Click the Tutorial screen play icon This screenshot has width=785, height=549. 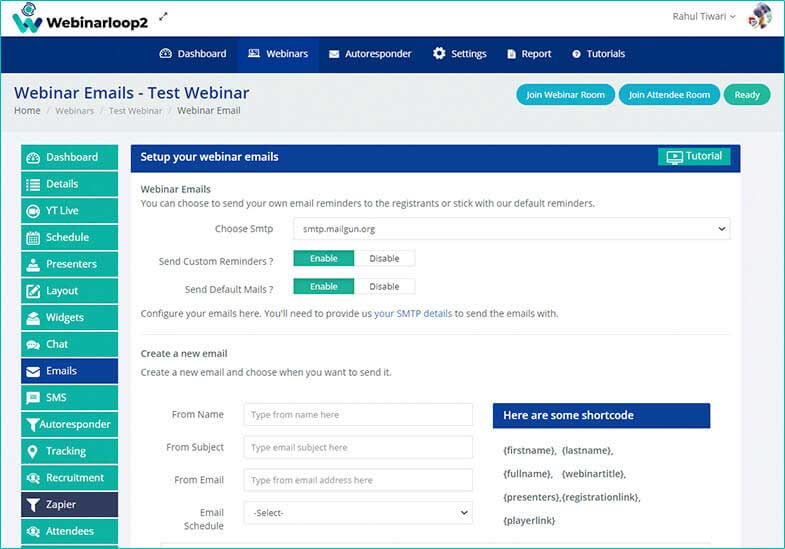pos(674,157)
